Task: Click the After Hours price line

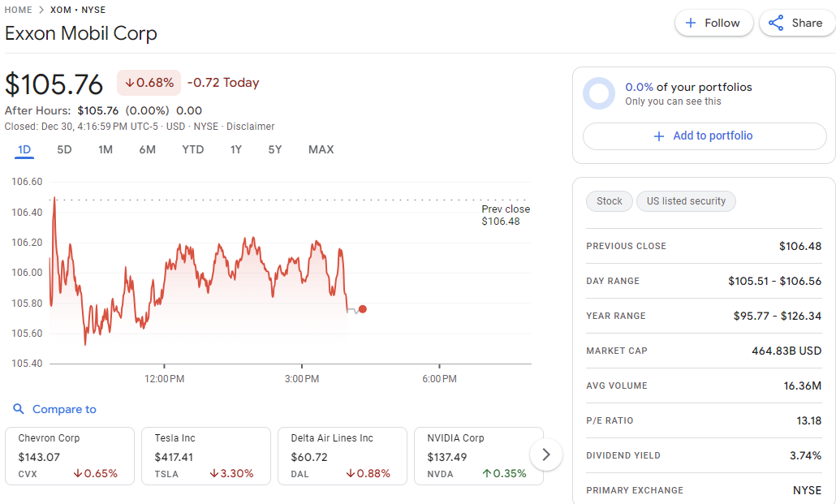Action: pyautogui.click(x=103, y=110)
